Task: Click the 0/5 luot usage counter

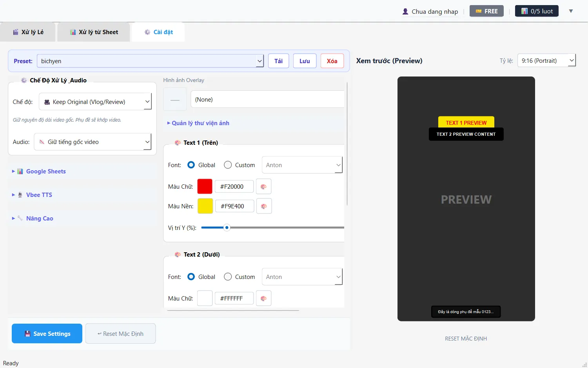Action: (x=537, y=11)
